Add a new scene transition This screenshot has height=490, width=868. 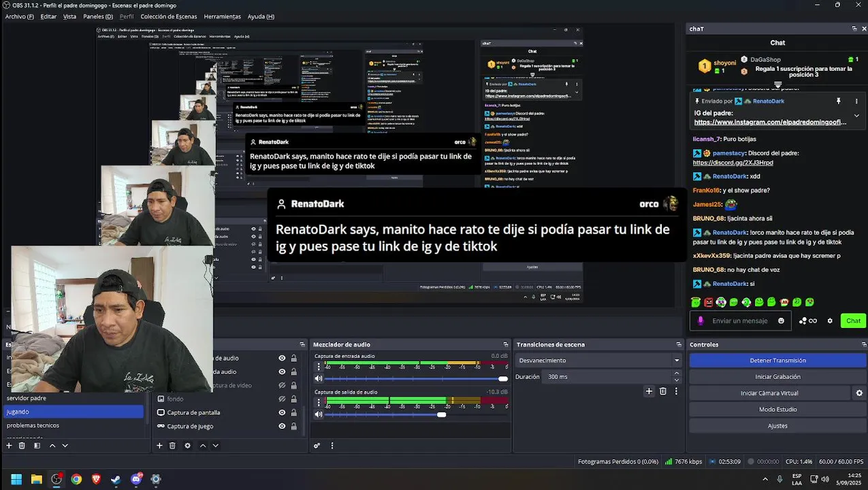pos(649,391)
